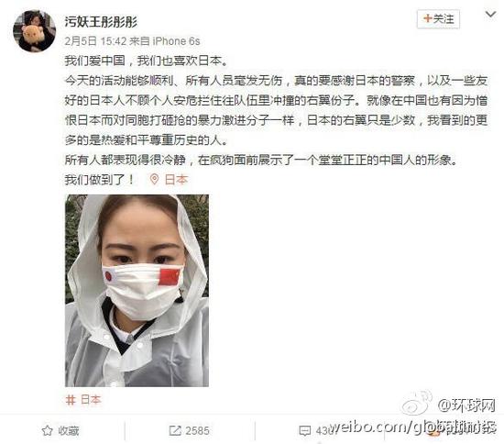Enlarge the masked woman photo in the post
Screen dimensions: 504x444
[x=137, y=291]
